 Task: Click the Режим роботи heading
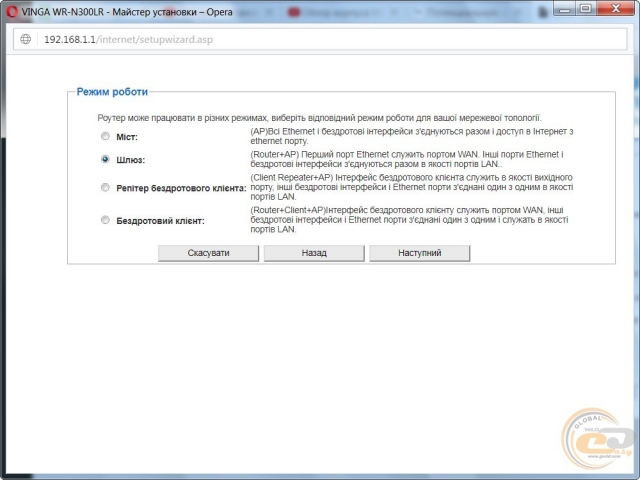112,92
